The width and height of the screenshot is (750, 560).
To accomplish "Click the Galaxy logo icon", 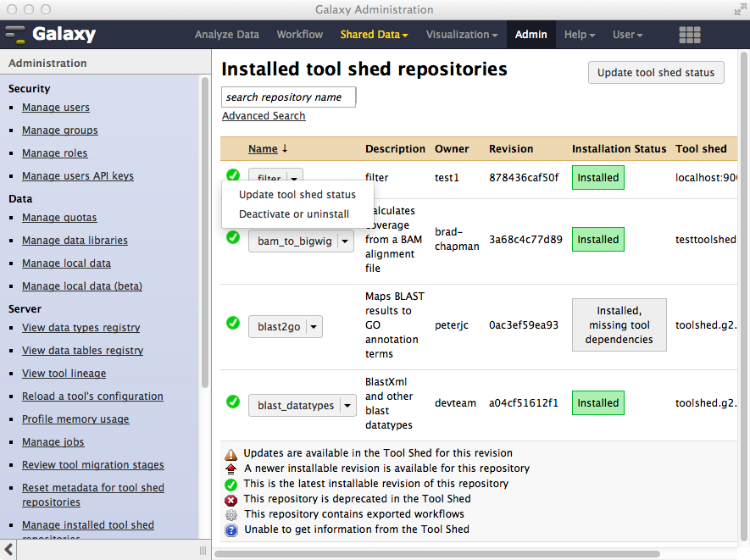I will click(x=14, y=35).
